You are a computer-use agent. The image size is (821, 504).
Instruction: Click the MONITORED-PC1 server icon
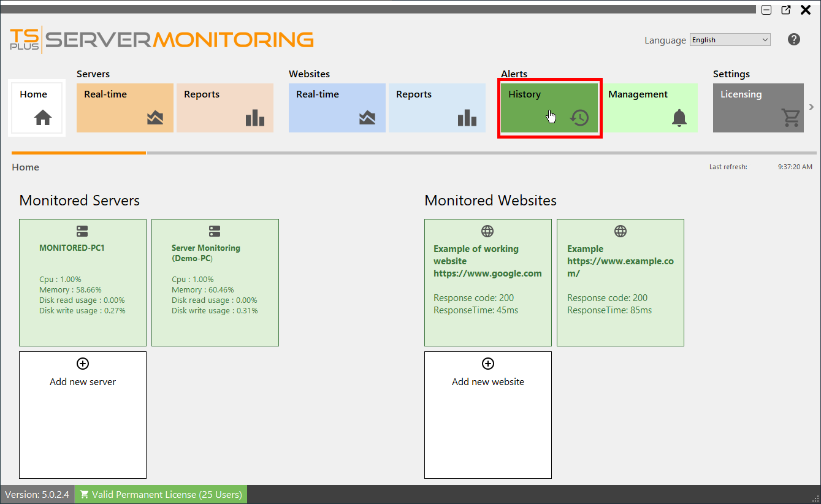tap(82, 231)
